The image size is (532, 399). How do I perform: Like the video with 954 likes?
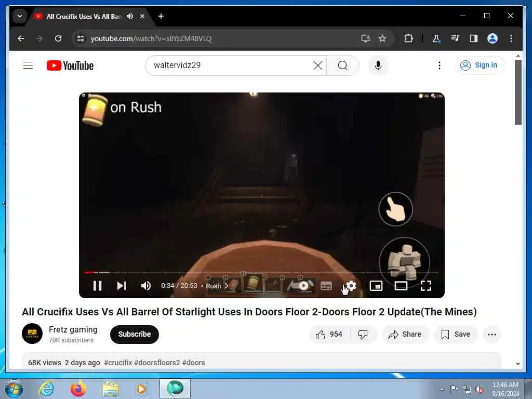329,334
